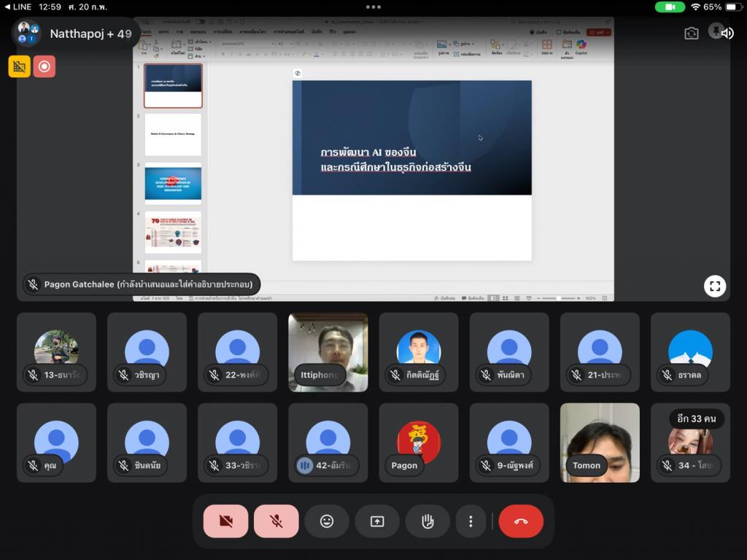Image resolution: width=747 pixels, height=560 pixels.
Task: Tap the iPad multitasking three dots
Action: 373,7
